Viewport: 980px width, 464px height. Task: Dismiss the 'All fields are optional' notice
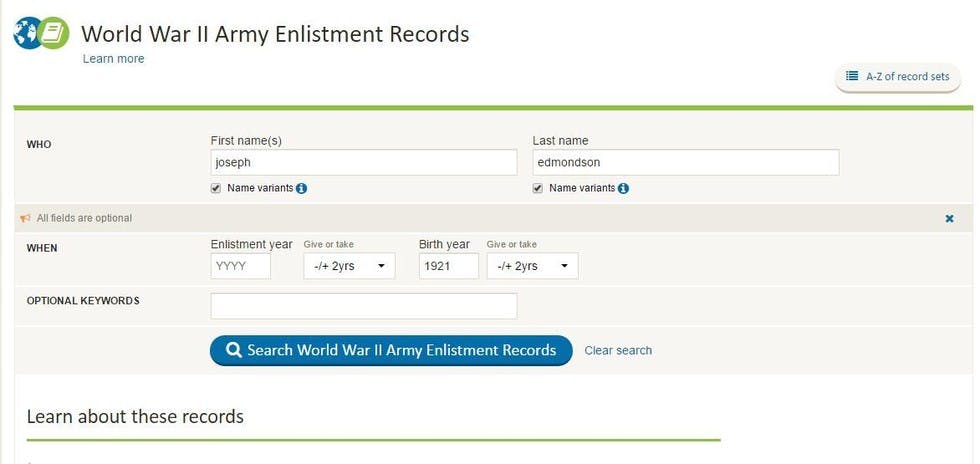tap(949, 218)
